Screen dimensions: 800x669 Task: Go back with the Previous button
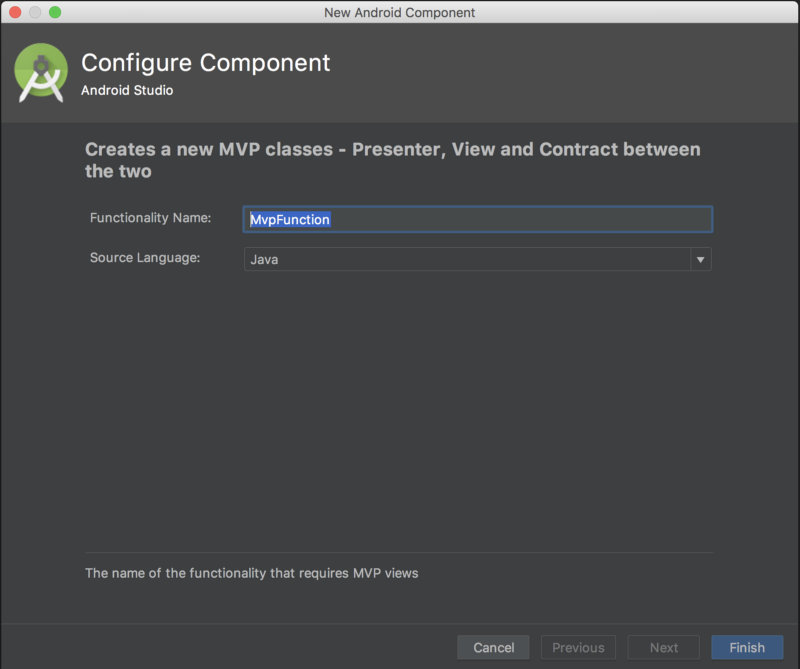coord(578,647)
